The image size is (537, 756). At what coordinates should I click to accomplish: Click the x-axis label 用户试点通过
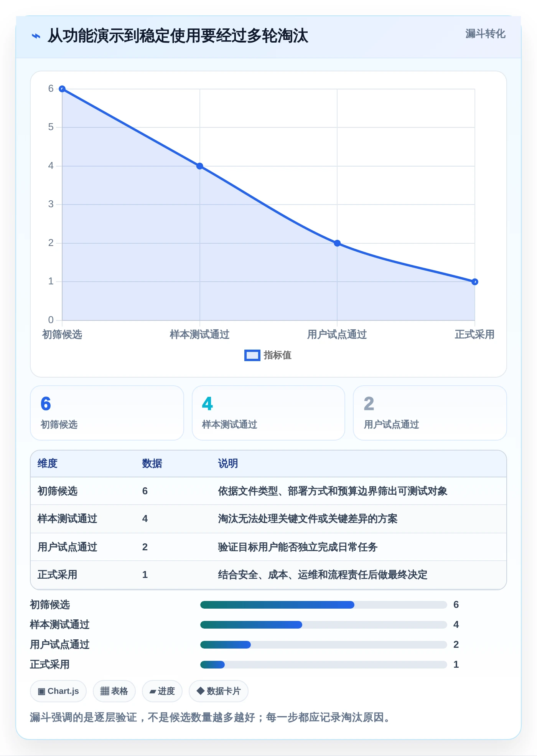pos(337,335)
